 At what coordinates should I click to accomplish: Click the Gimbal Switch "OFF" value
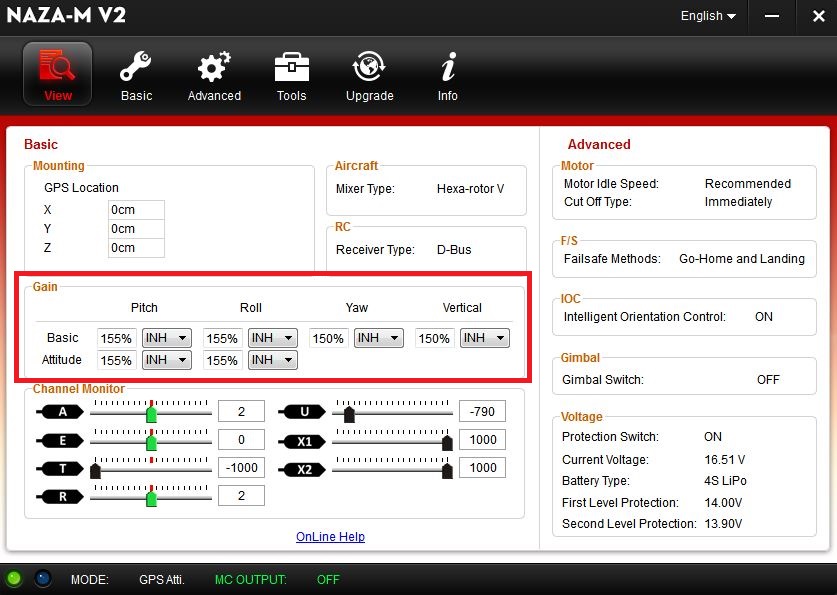[768, 379]
